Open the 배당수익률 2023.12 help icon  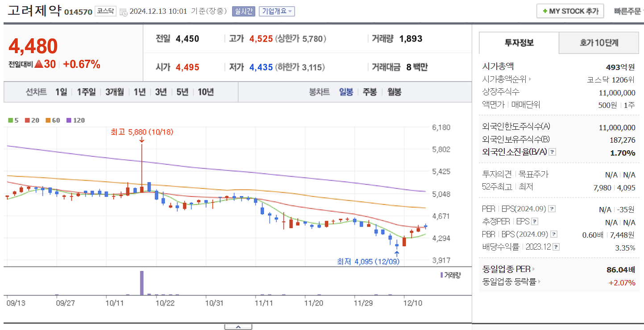click(x=556, y=247)
